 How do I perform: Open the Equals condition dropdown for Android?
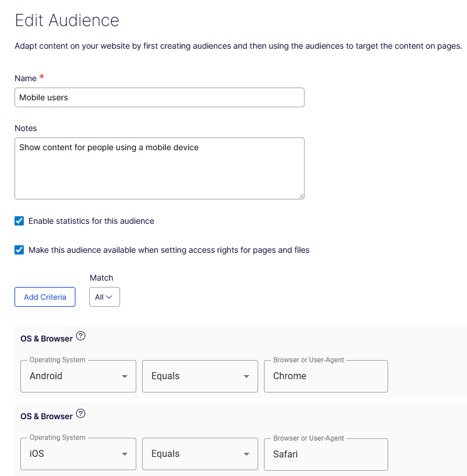(200, 376)
